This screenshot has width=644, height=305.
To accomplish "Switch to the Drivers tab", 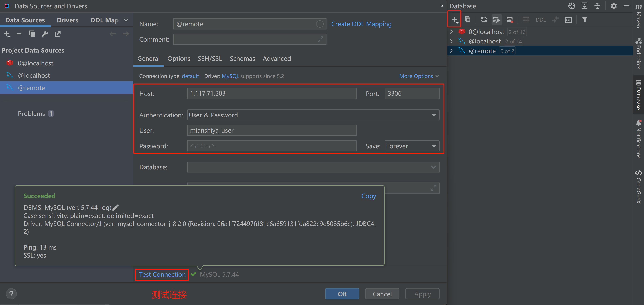I will click(x=68, y=20).
